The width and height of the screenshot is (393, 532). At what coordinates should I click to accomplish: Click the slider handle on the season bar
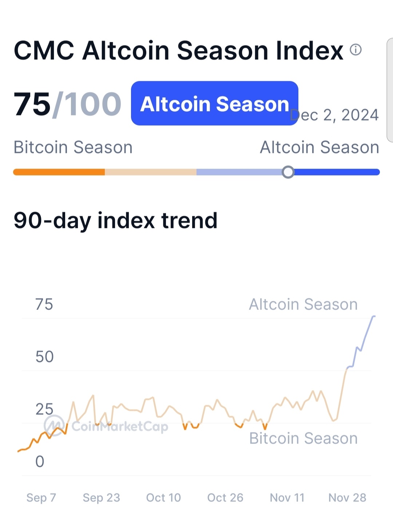(x=288, y=172)
